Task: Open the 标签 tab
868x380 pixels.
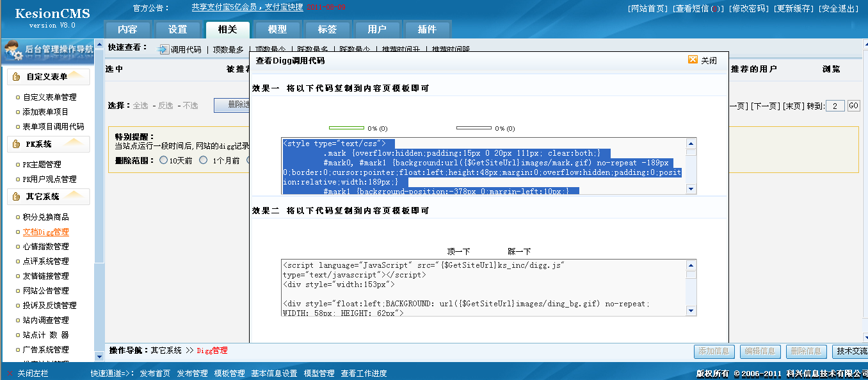Action: click(327, 29)
